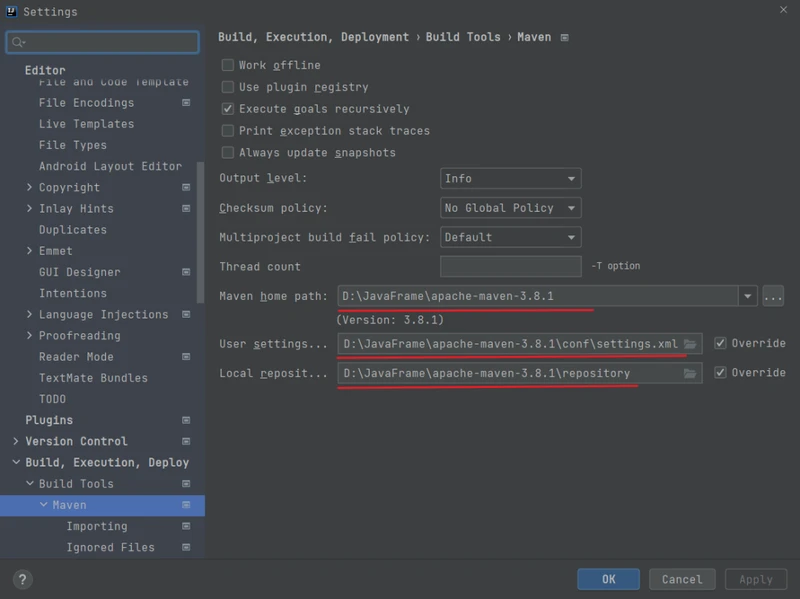Open the help question mark icon
This screenshot has height=599, width=800.
pyautogui.click(x=22, y=580)
